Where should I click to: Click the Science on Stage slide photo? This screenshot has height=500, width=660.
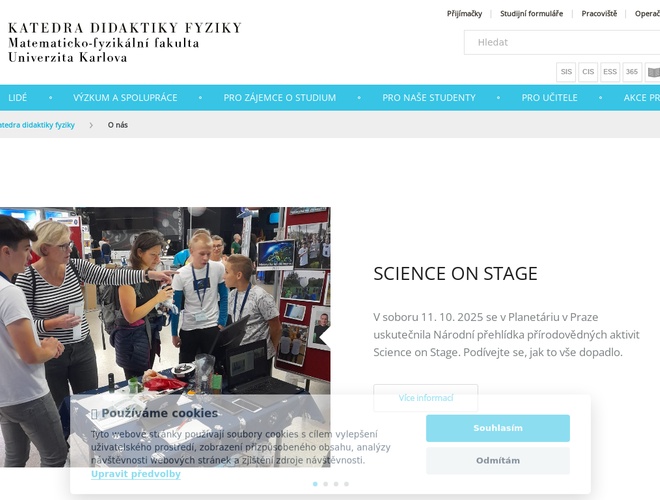click(x=165, y=337)
